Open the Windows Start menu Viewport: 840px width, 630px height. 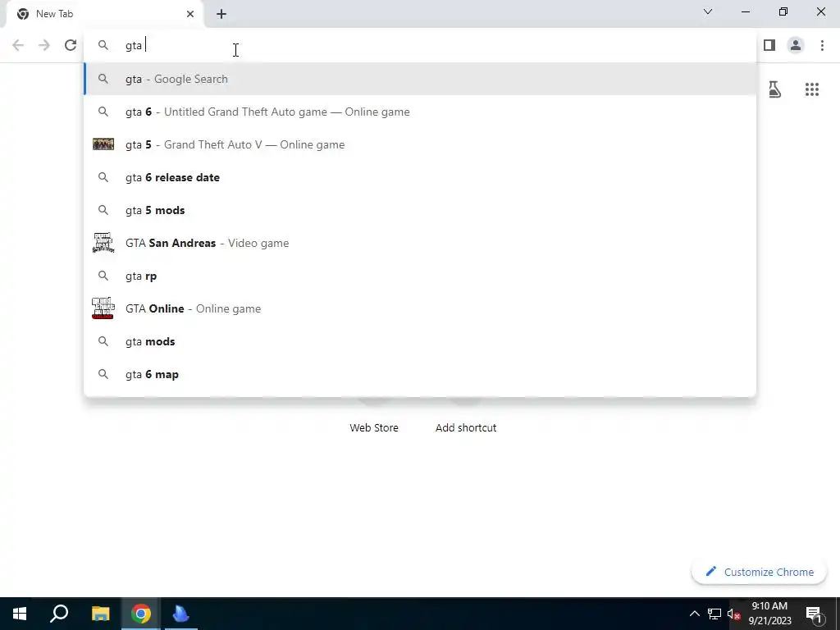pos(20,614)
